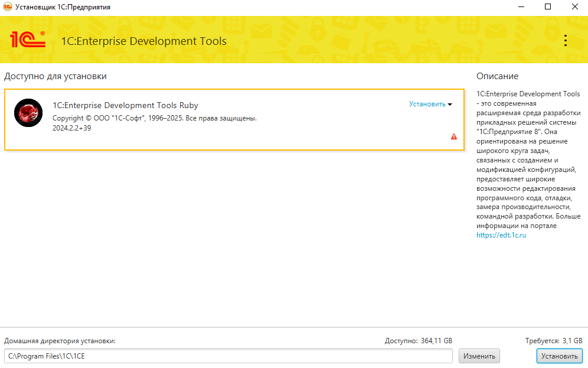
Task: Maximize the installer window
Action: [x=547, y=7]
